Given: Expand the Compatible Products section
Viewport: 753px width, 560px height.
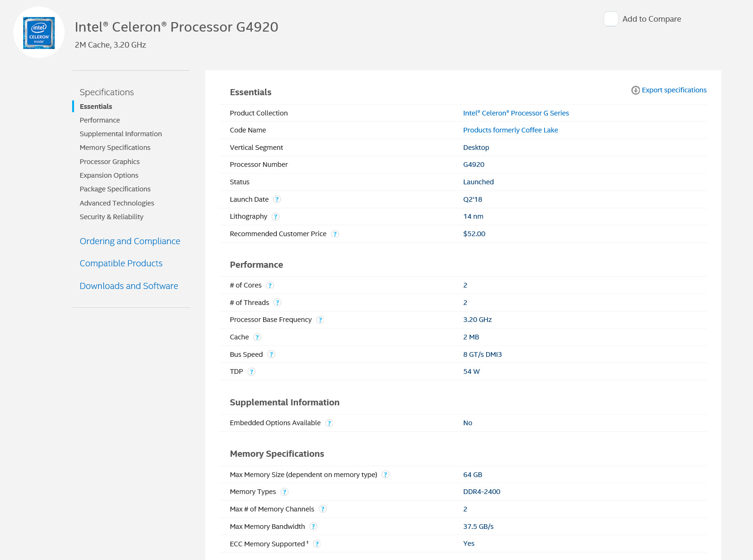Looking at the screenshot, I should point(121,264).
